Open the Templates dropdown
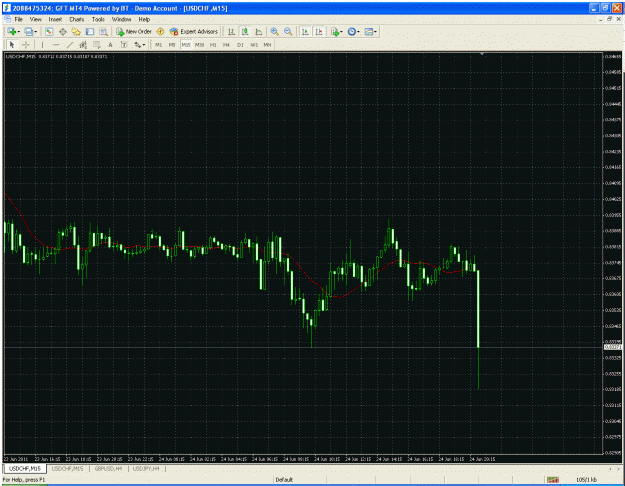This screenshot has width=625, height=486. [371, 31]
